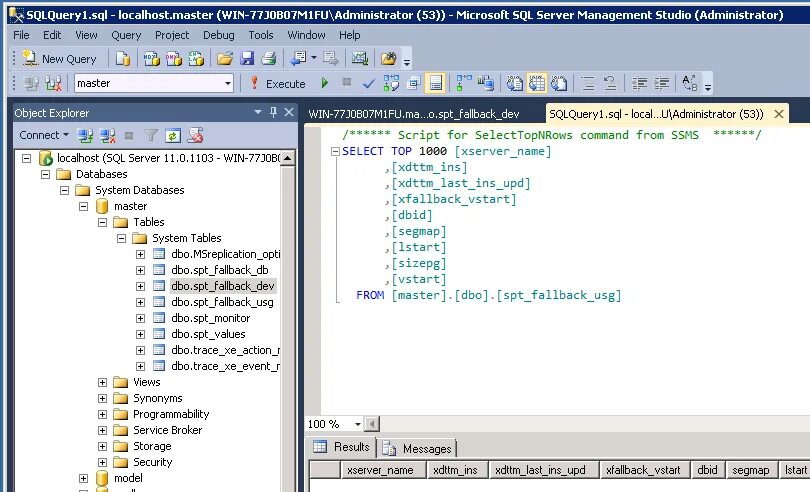Screen dimensions: 810x492
Task: Open the Database Engine Query icon
Action: click(122, 59)
